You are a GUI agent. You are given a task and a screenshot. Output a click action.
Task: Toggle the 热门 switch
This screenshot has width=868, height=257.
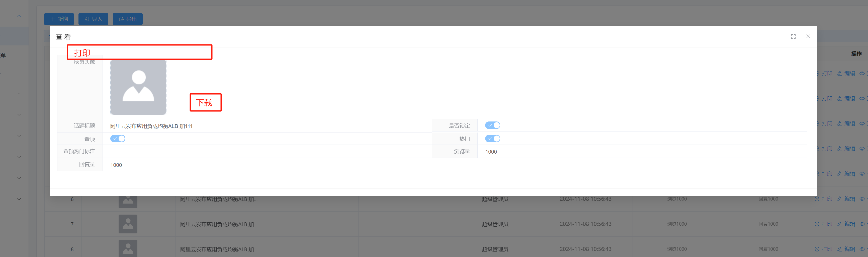click(492, 139)
